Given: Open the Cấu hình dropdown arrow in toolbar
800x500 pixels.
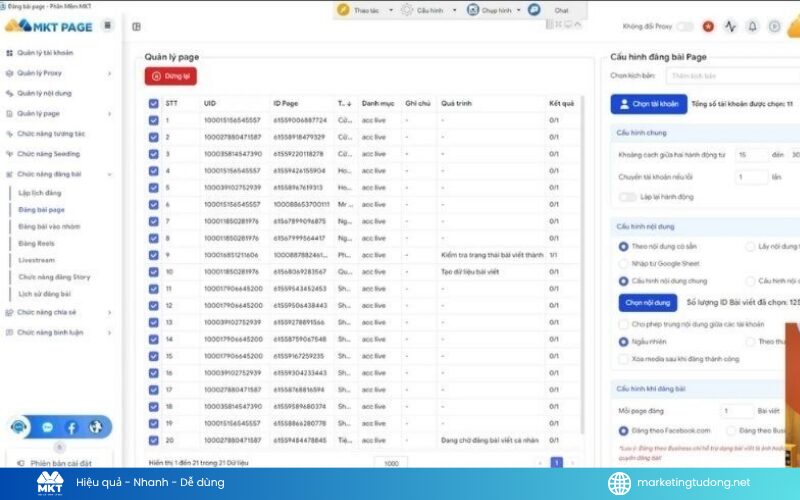Looking at the screenshot, I should (454, 10).
